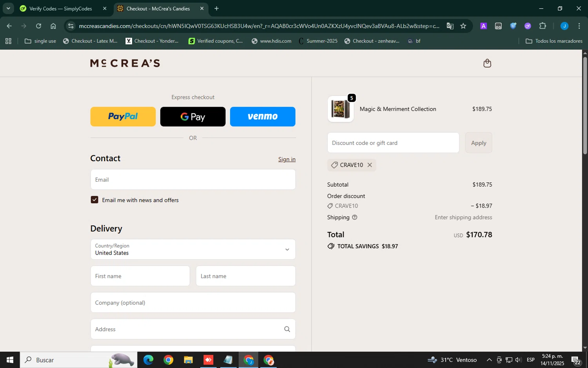Click the page vertical scrollbar
588x368 pixels.
click(x=585, y=106)
